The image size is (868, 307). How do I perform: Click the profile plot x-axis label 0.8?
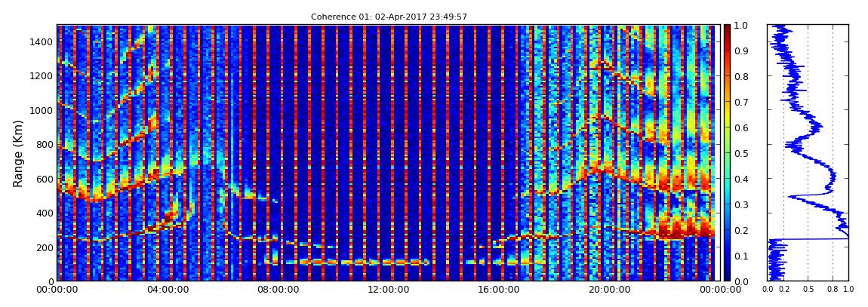coord(833,289)
